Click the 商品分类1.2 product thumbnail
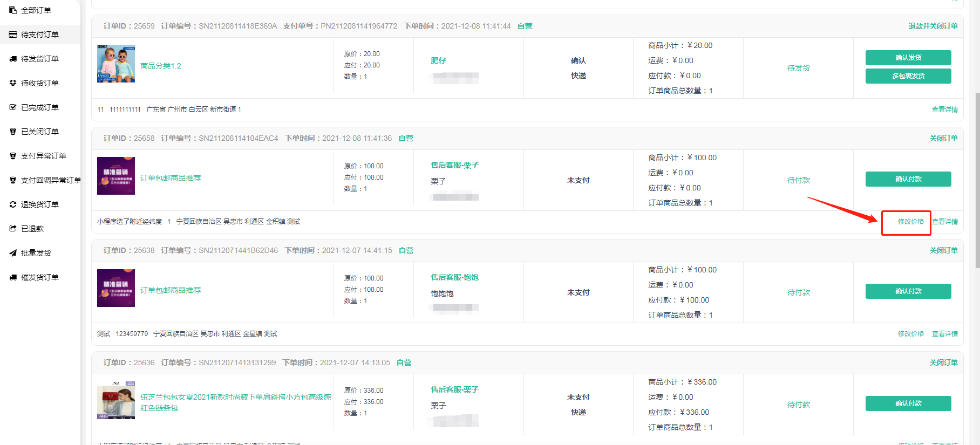The width and height of the screenshot is (980, 445). click(x=116, y=64)
